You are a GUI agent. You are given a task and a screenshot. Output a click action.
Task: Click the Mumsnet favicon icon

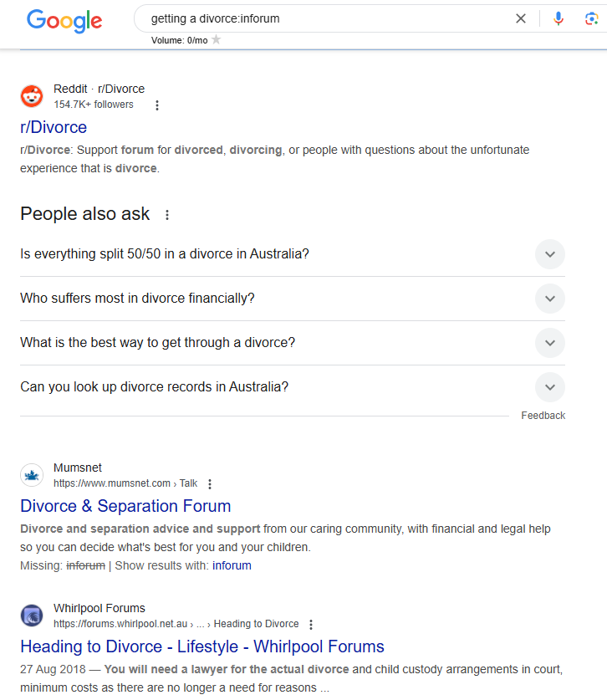(x=32, y=475)
